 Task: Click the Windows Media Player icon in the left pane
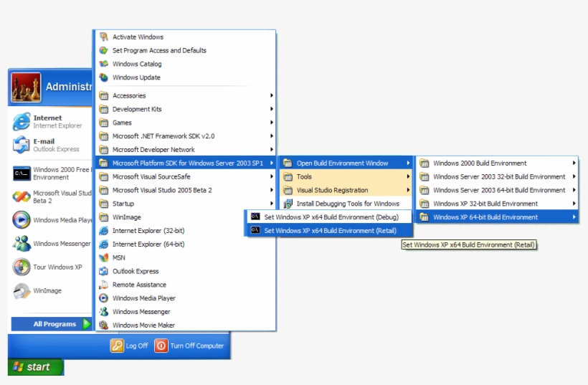click(22, 219)
